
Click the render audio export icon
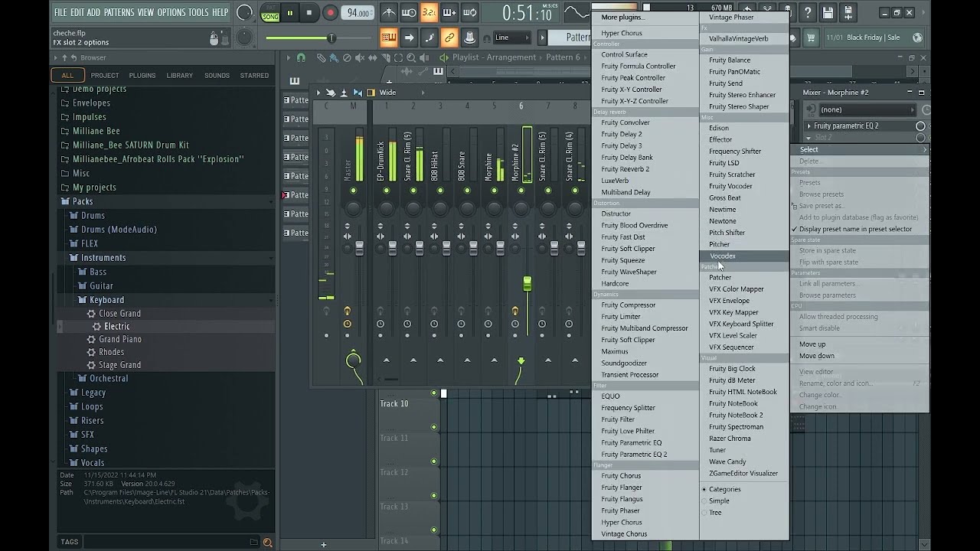[x=847, y=12]
